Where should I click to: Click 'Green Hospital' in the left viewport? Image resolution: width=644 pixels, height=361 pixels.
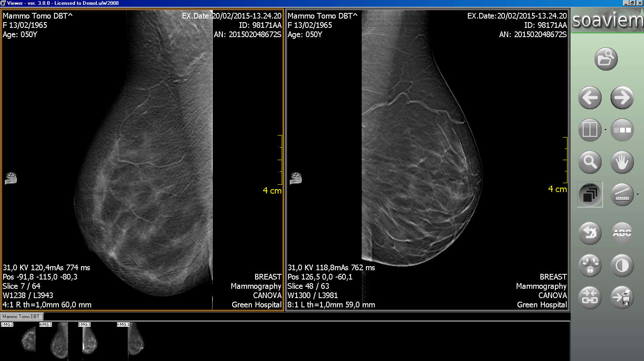(257, 305)
